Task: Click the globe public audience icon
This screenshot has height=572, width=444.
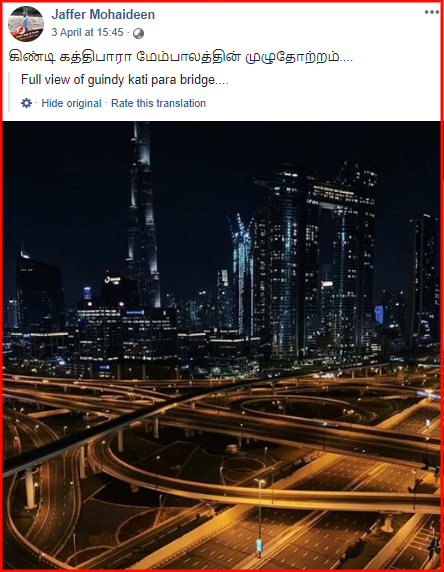Action: pos(138,34)
